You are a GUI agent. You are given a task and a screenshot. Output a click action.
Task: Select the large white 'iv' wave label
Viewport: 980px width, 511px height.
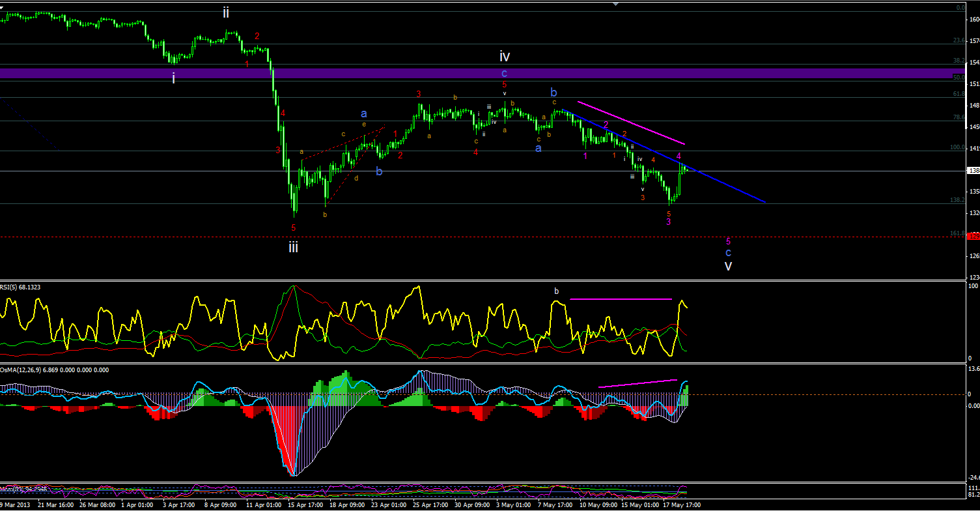point(504,56)
